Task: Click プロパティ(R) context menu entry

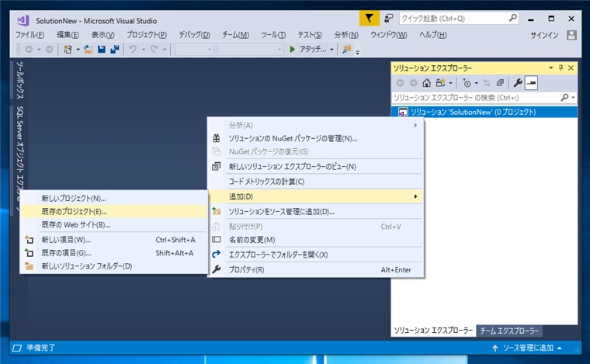Action: pyautogui.click(x=315, y=270)
